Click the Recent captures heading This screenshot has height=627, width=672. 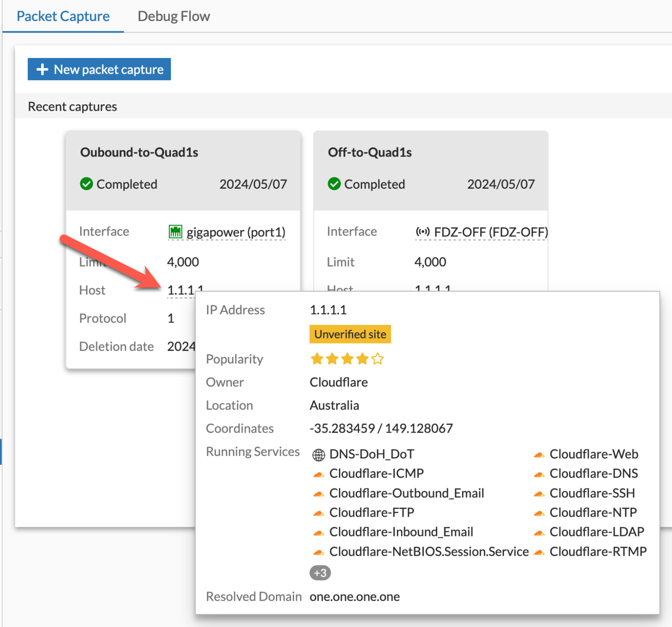[72, 106]
